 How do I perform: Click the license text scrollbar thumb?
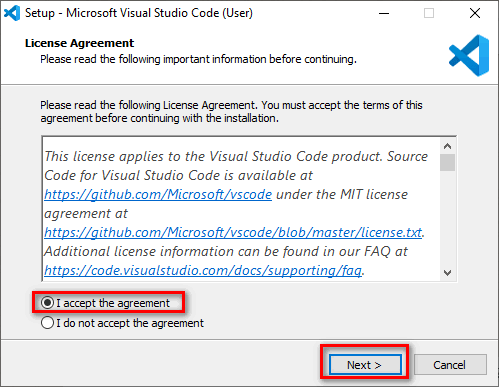pos(447,162)
